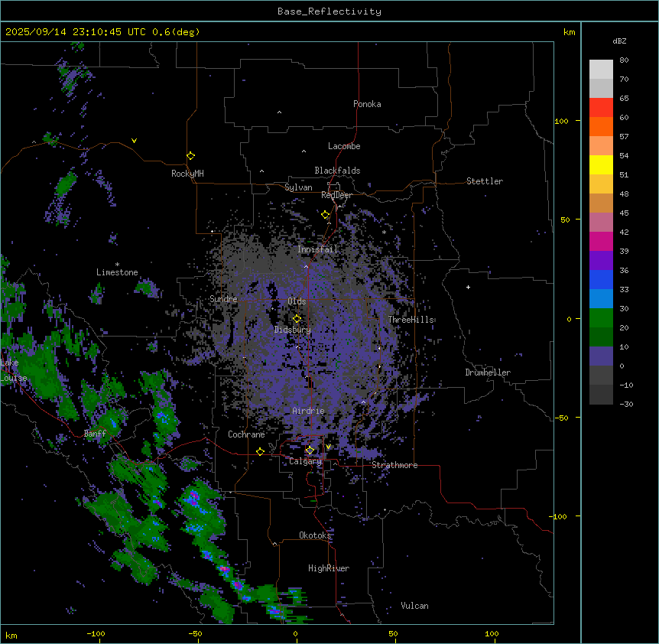Screen dimensions: 659x644
Task: Pick the purple 36-39 dBZ legend color
Action: point(601,261)
